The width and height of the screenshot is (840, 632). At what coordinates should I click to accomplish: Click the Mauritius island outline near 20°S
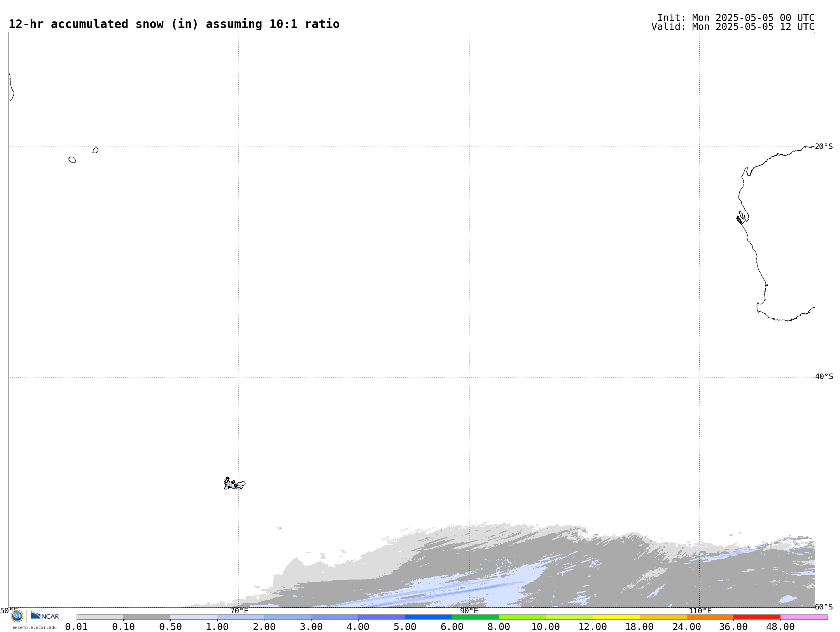tap(95, 150)
